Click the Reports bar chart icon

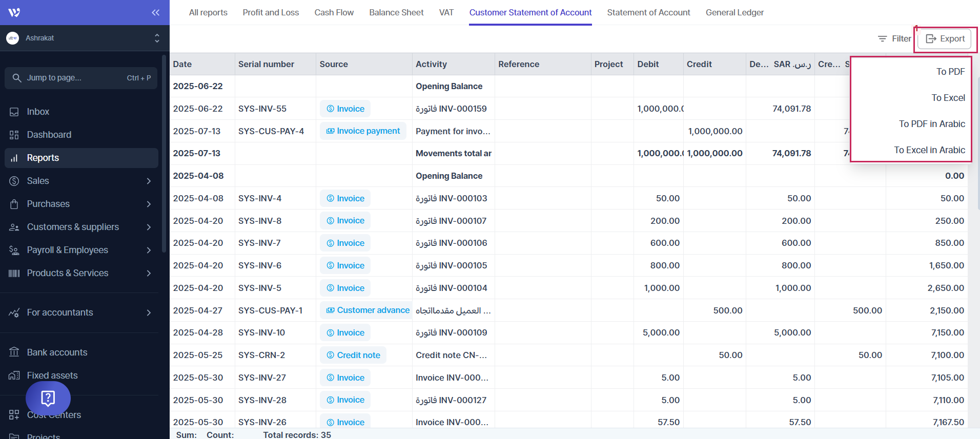(14, 158)
